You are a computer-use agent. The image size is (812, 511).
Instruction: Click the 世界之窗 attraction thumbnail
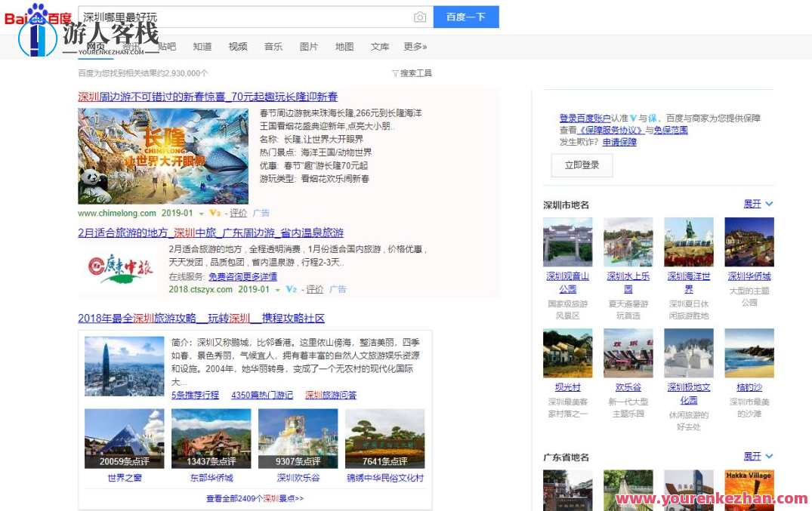point(124,438)
